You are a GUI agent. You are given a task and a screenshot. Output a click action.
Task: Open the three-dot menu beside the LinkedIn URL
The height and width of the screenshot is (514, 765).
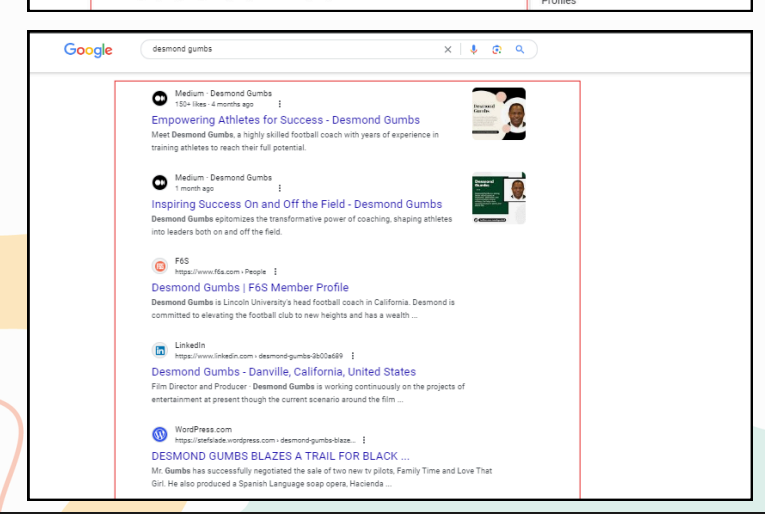(353, 356)
